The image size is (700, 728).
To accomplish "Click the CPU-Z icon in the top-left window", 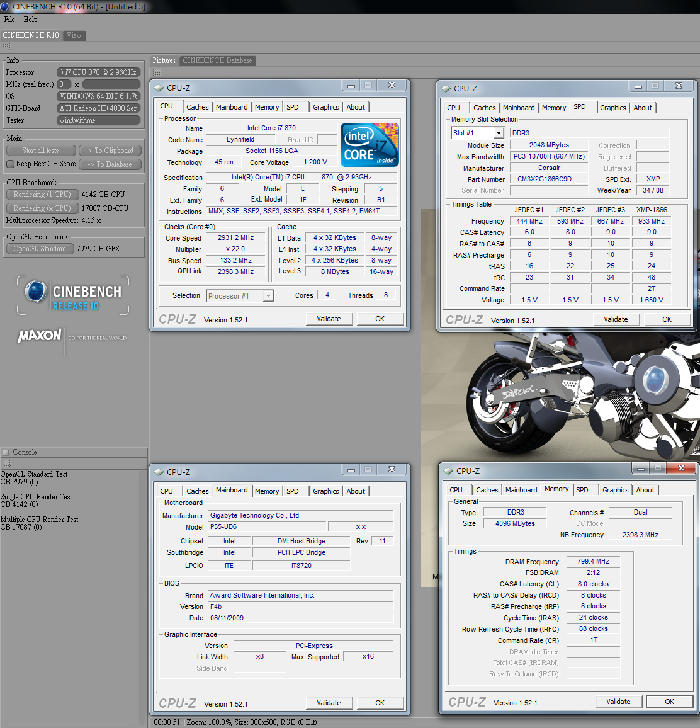I will (159, 88).
